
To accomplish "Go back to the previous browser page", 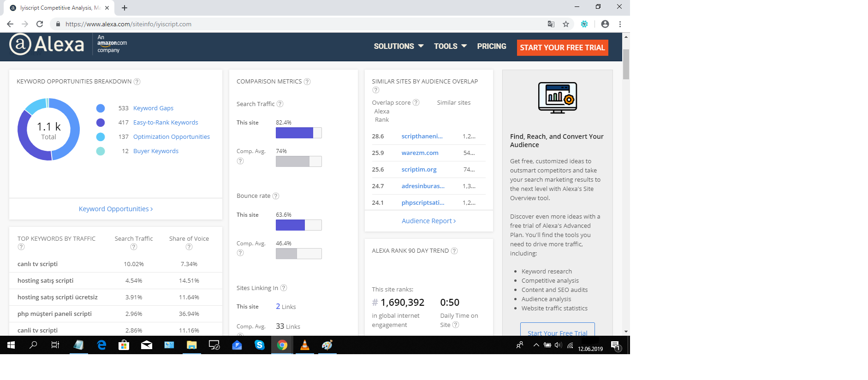I will (x=10, y=24).
